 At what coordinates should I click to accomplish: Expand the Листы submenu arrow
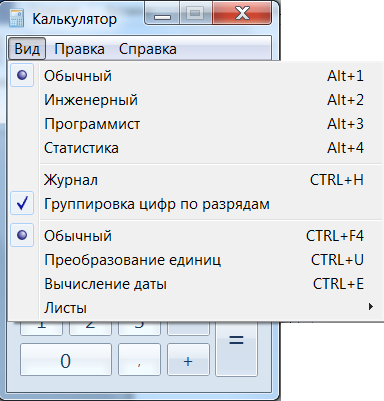point(371,307)
